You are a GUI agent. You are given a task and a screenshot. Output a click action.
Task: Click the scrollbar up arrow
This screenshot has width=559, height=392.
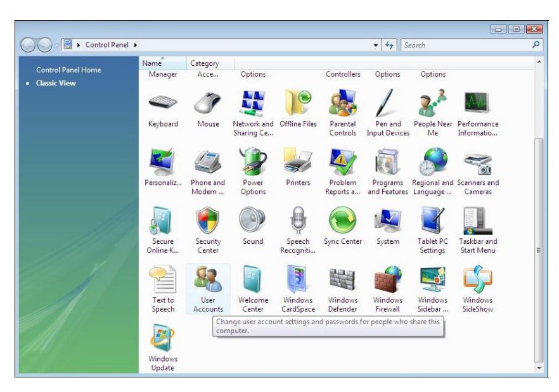(539, 61)
